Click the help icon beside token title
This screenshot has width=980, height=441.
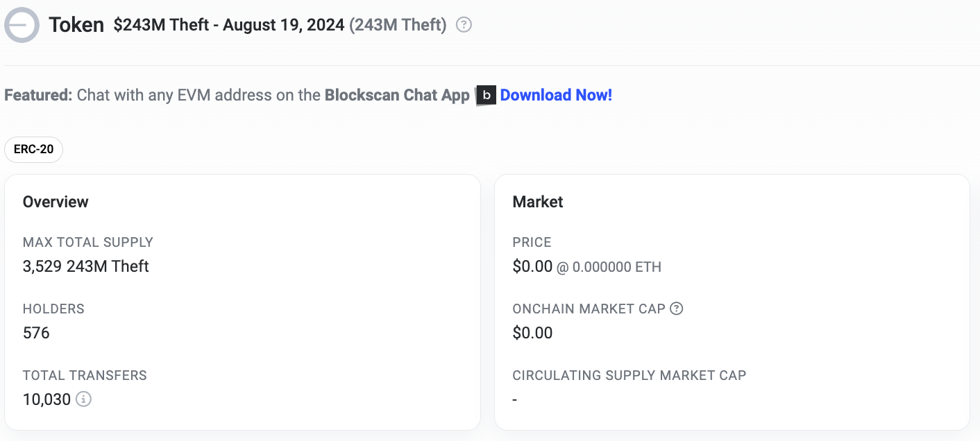pos(464,25)
